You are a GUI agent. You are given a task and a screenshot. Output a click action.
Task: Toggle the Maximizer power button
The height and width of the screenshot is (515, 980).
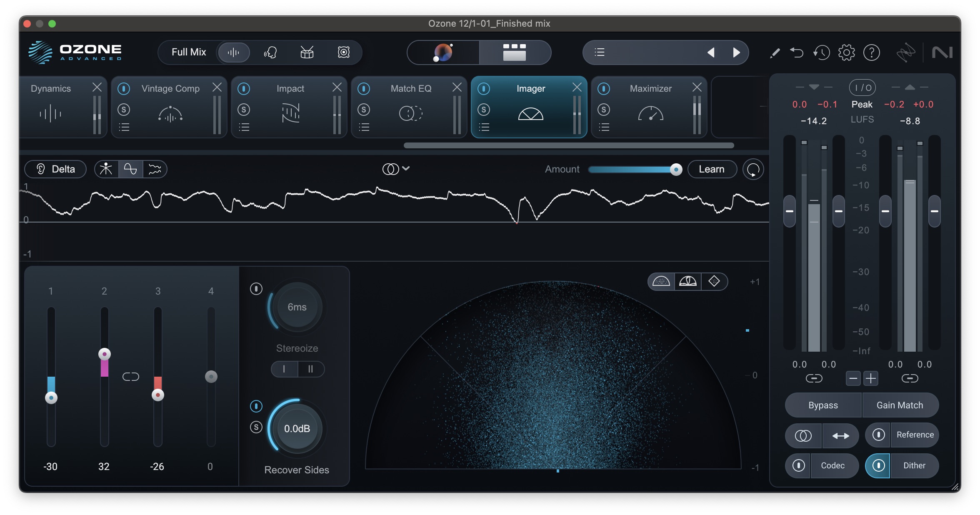(604, 89)
